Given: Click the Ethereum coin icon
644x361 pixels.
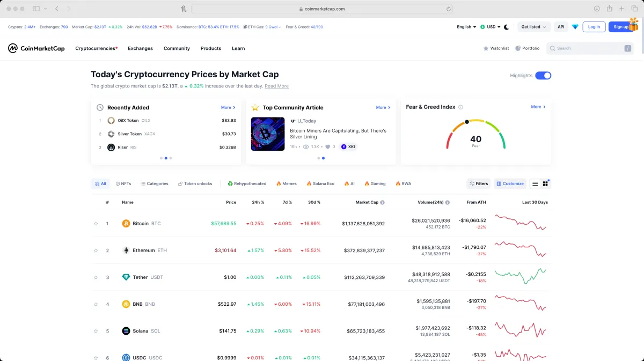Looking at the screenshot, I should pyautogui.click(x=126, y=251).
